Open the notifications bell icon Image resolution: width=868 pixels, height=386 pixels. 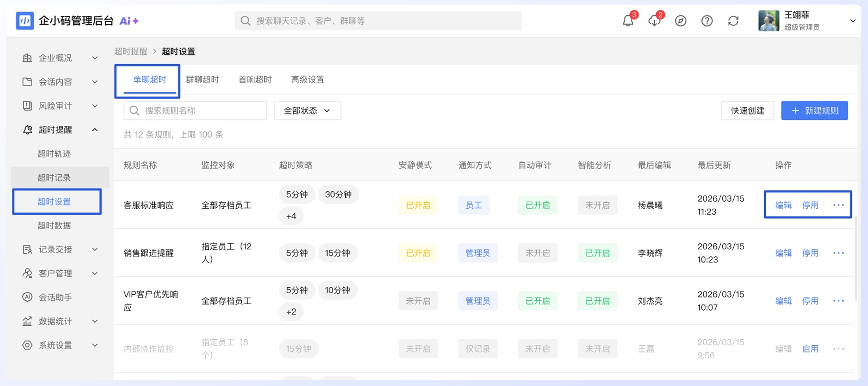pos(628,21)
